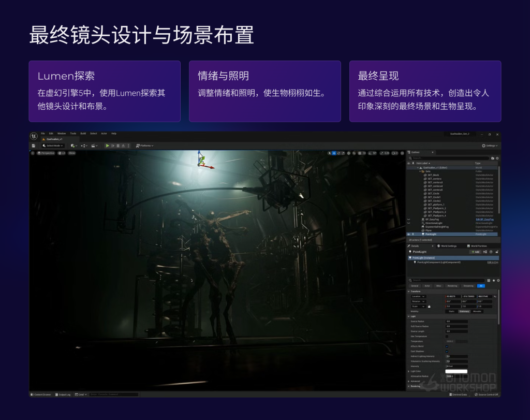This screenshot has height=420, width=530.
Task: Click the white Light Color swatch
Action: tap(457, 371)
